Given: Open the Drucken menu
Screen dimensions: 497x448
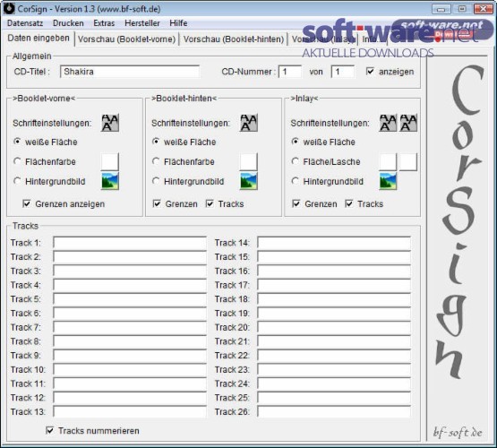Looking at the screenshot, I should 68,23.
